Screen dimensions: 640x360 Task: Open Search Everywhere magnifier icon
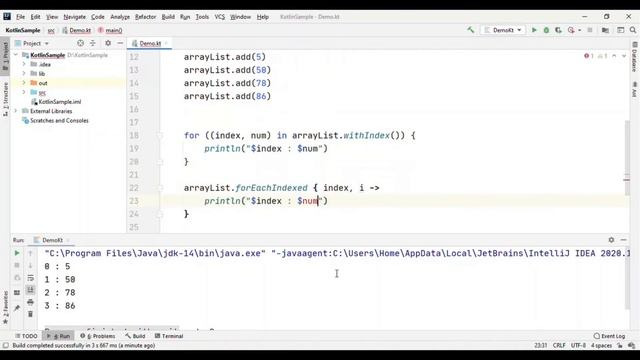pos(633,30)
